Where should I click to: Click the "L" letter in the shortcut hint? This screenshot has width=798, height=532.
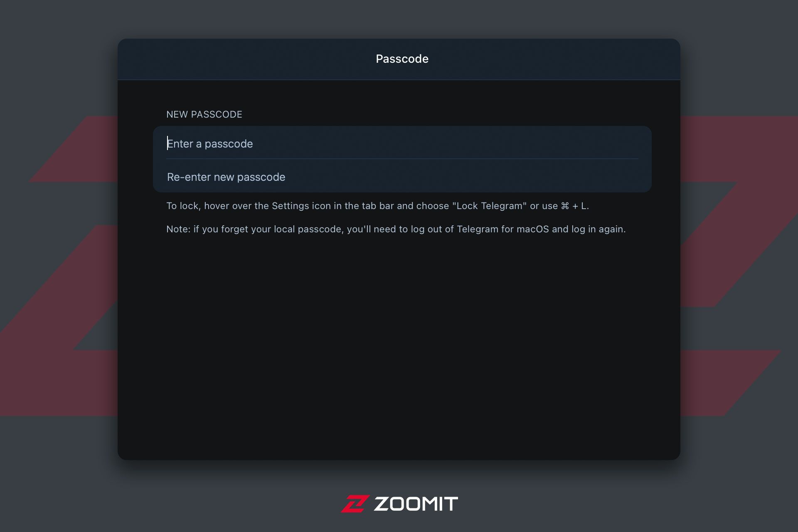(x=584, y=206)
